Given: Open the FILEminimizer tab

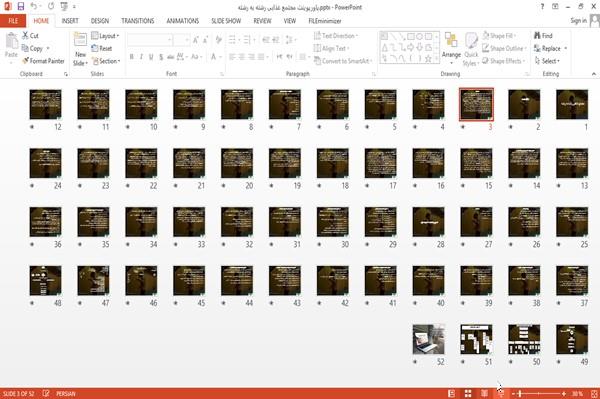Looking at the screenshot, I should click(325, 21).
